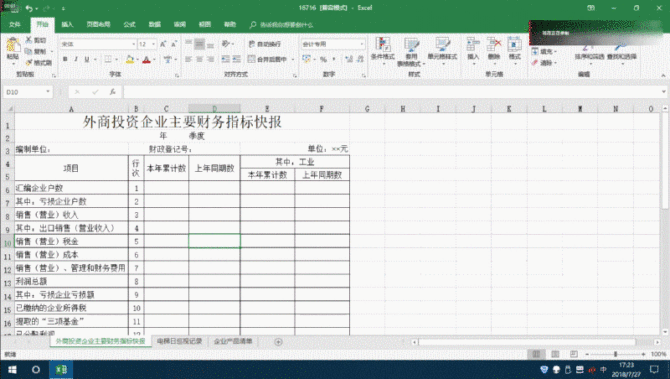Viewport: 670px width, 379px height.
Task: Apply red font color A
Action: click(147, 59)
